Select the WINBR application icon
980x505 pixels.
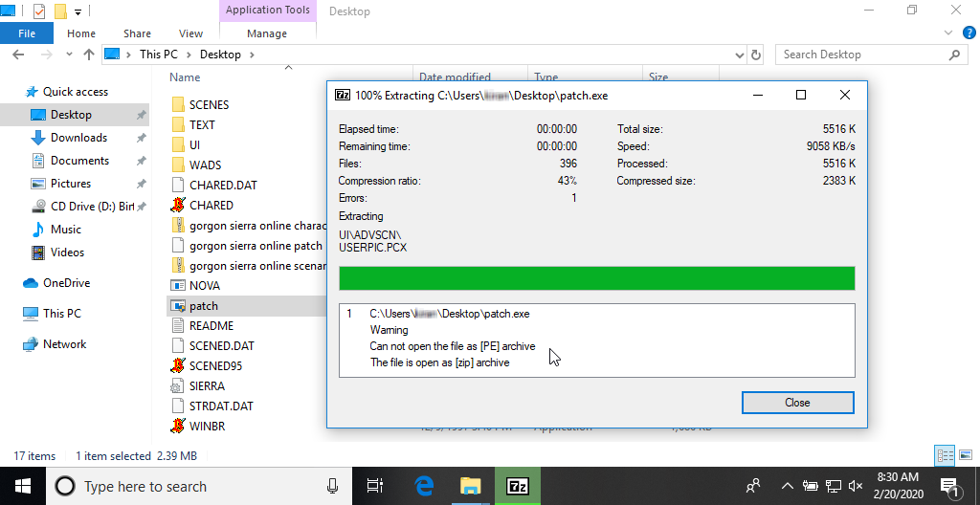tap(178, 426)
